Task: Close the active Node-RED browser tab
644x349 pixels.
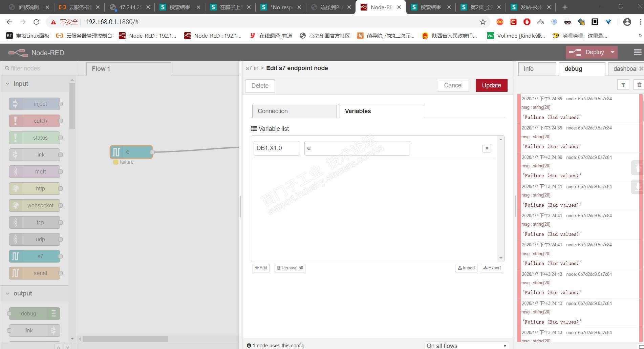Action: [399, 7]
